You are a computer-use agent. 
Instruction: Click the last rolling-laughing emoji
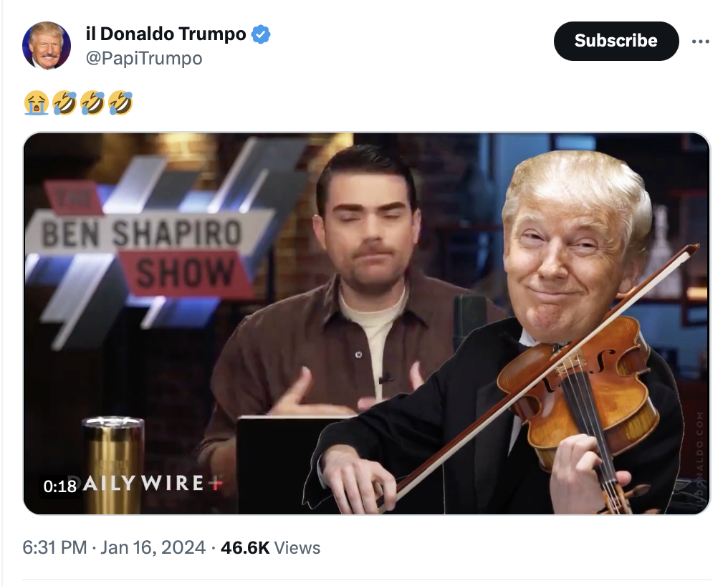click(x=120, y=102)
